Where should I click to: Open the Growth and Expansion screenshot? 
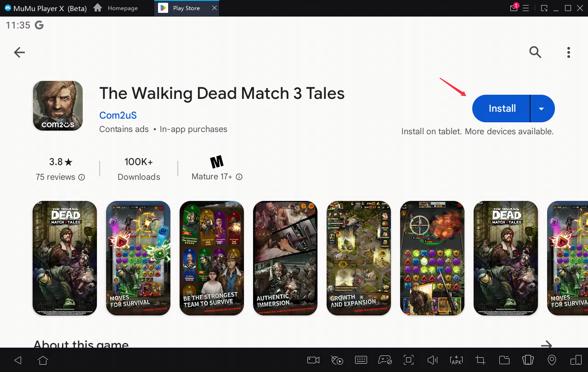pos(359,258)
